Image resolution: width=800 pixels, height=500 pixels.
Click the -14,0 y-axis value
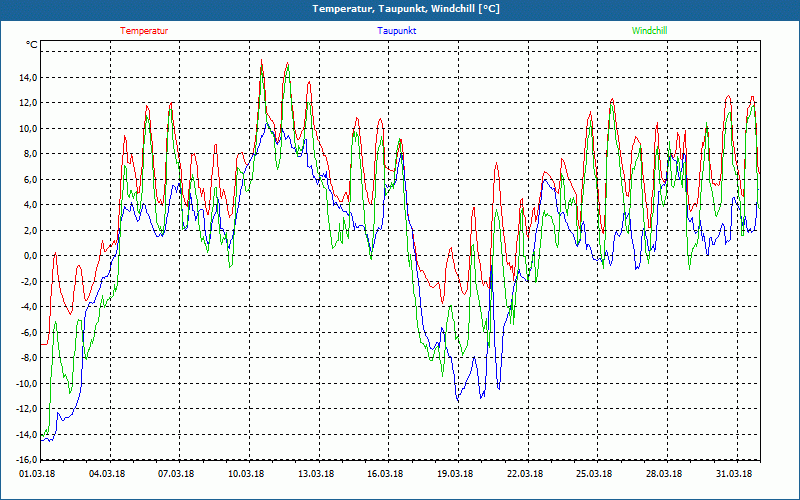coord(27,435)
